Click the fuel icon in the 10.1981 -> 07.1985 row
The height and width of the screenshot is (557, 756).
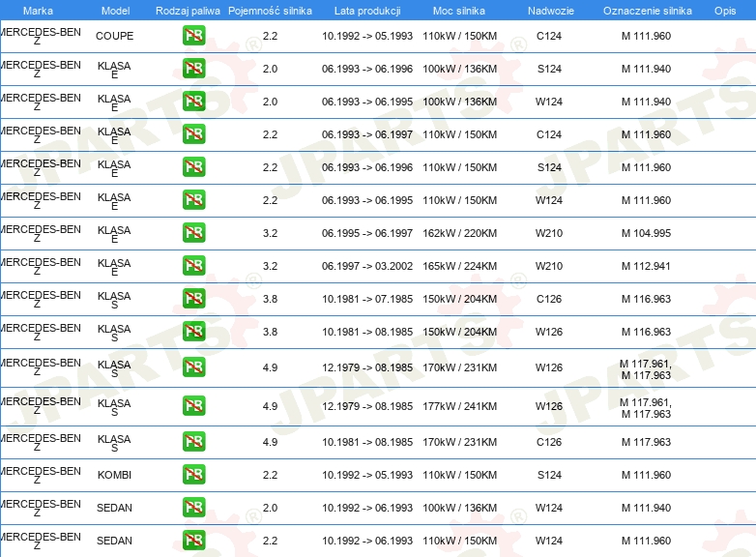[193, 298]
